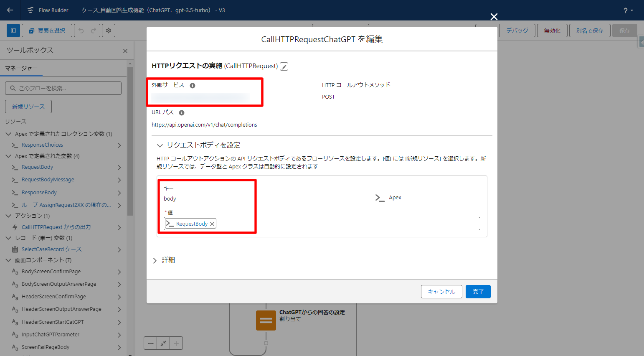Select InputChatGPTParameter component

pos(51,335)
